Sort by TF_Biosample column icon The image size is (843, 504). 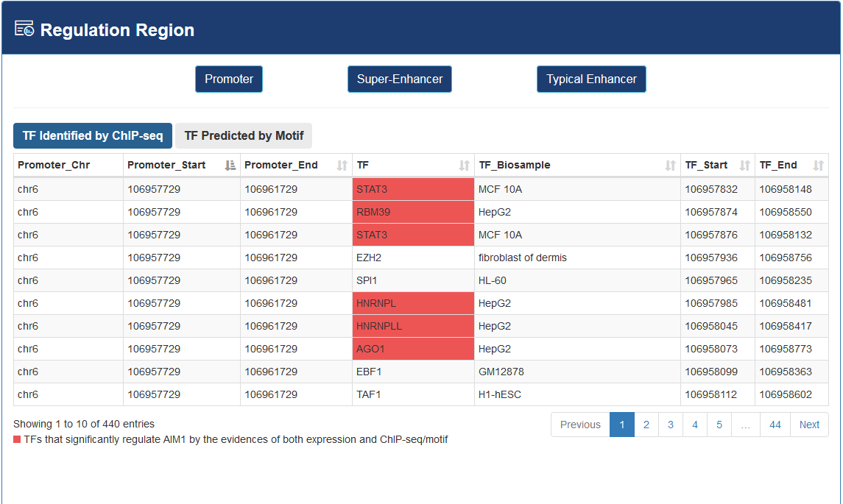point(670,166)
